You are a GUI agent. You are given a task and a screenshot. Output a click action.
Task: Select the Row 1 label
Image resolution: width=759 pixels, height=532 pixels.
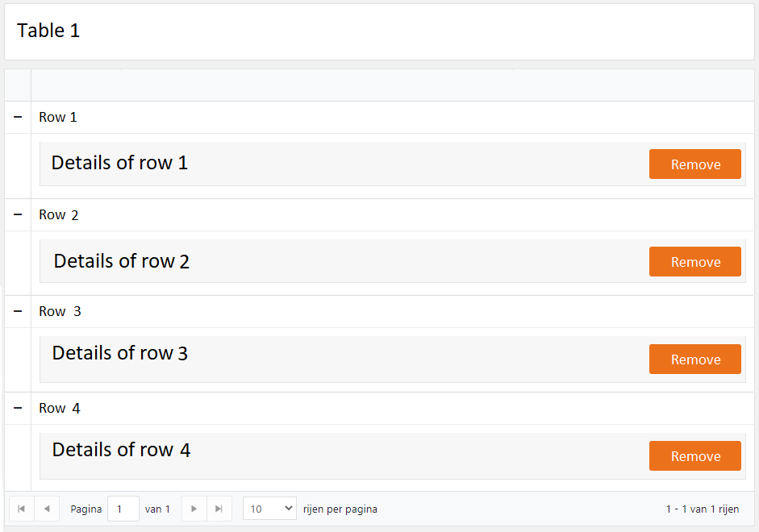pos(58,118)
